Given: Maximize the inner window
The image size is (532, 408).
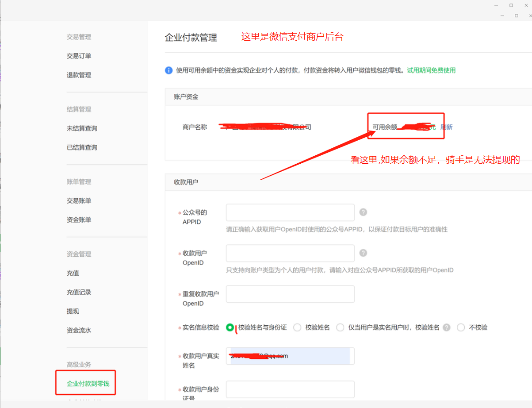Looking at the screenshot, I should [516, 15].
